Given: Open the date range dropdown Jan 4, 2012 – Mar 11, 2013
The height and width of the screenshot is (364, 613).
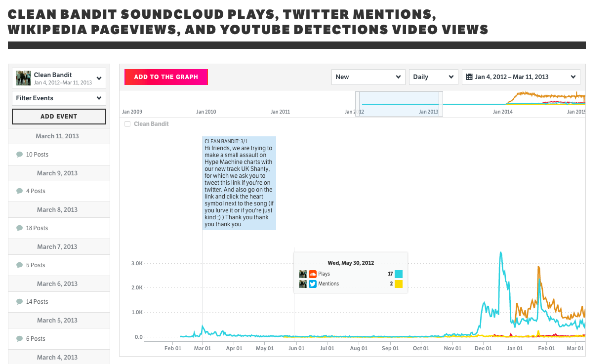Looking at the screenshot, I should (521, 77).
